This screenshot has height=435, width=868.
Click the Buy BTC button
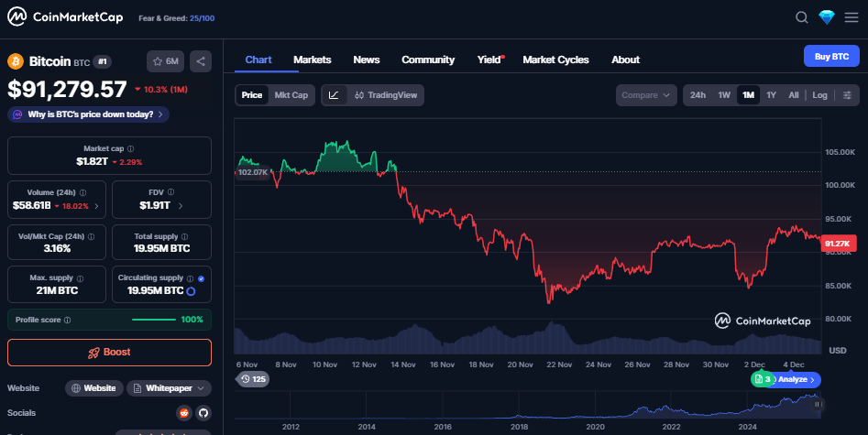(x=831, y=57)
